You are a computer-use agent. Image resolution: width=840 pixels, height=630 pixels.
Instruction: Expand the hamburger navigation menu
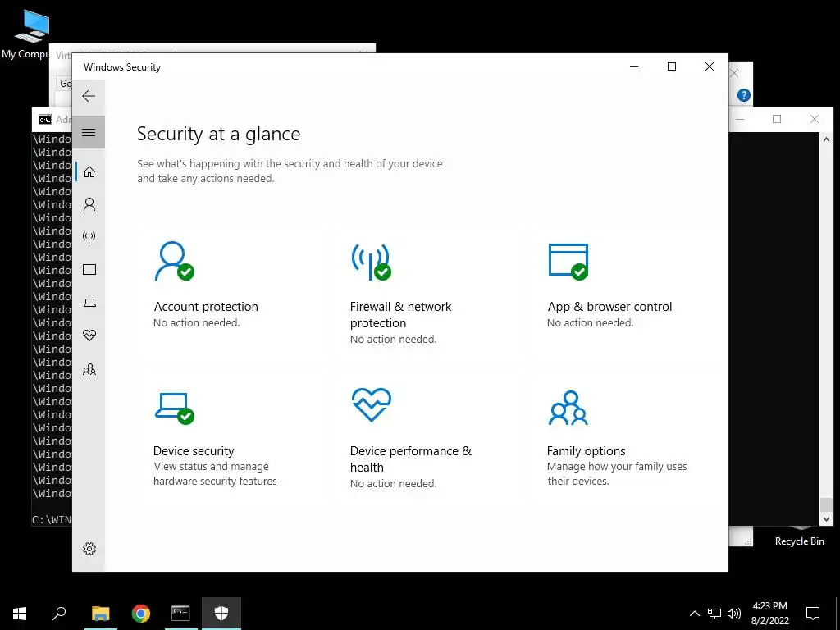tap(89, 132)
